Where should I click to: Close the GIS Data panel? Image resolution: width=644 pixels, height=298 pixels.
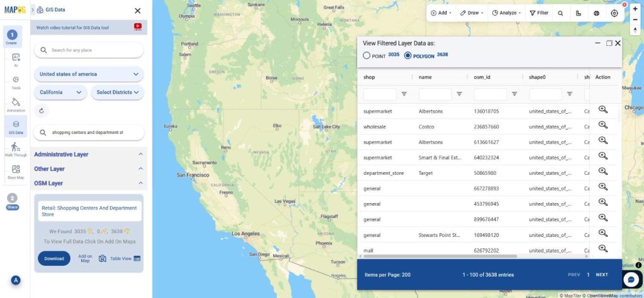tap(138, 11)
